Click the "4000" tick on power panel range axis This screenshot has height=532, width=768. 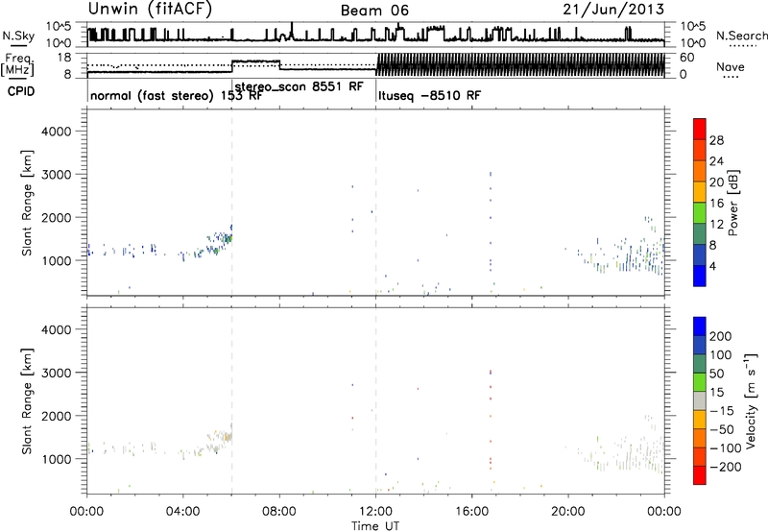pos(57,132)
